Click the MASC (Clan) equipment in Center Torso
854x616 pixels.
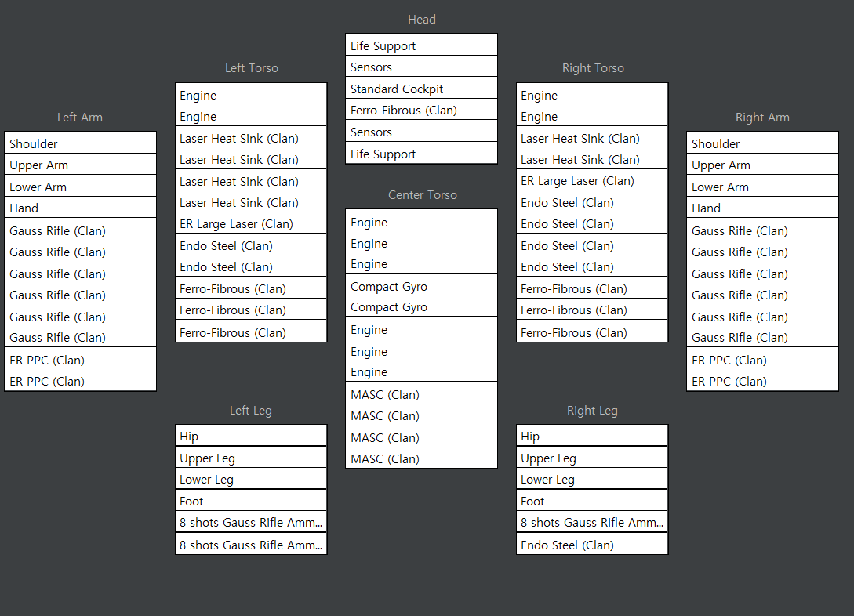coord(421,426)
